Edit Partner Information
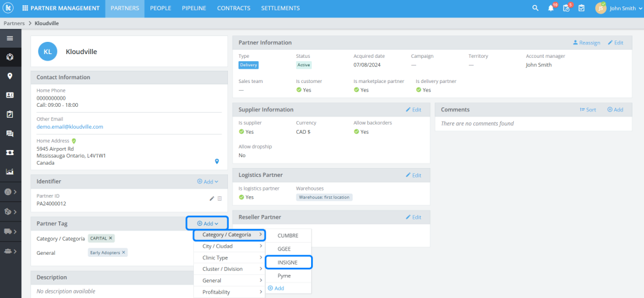The width and height of the screenshot is (644, 298). tap(616, 42)
